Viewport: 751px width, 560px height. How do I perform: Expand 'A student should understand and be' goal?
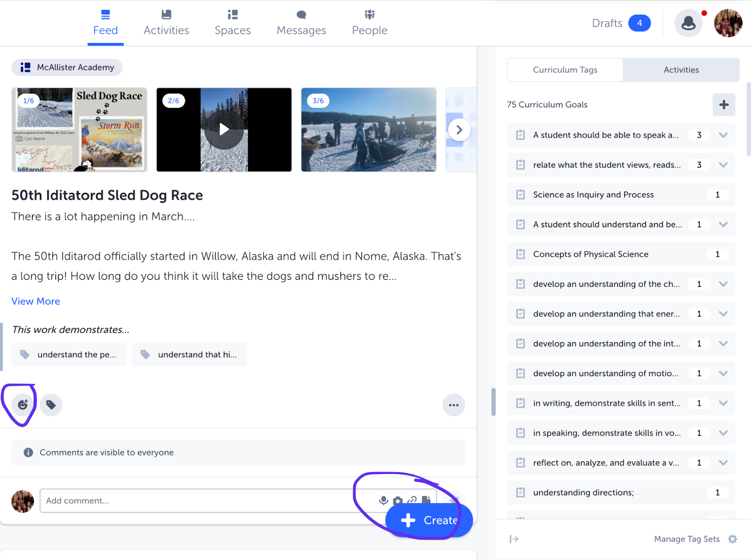[x=723, y=224]
